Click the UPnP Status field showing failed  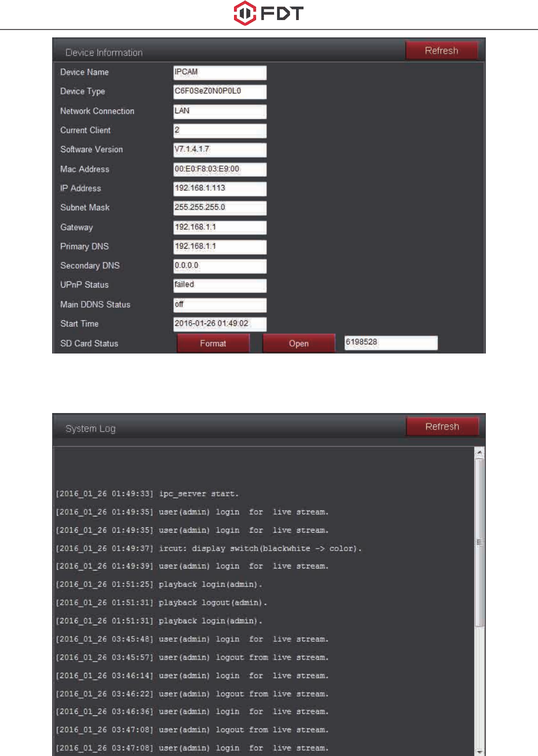220,285
